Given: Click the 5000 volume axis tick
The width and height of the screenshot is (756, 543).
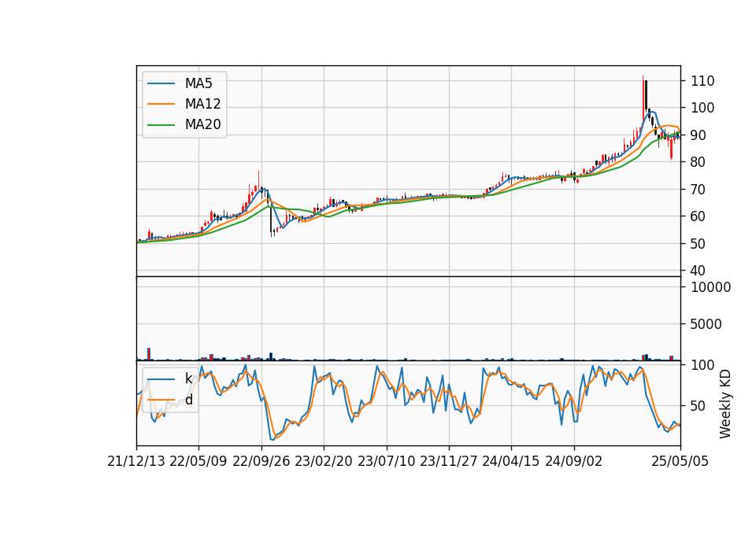Looking at the screenshot, I should [706, 324].
